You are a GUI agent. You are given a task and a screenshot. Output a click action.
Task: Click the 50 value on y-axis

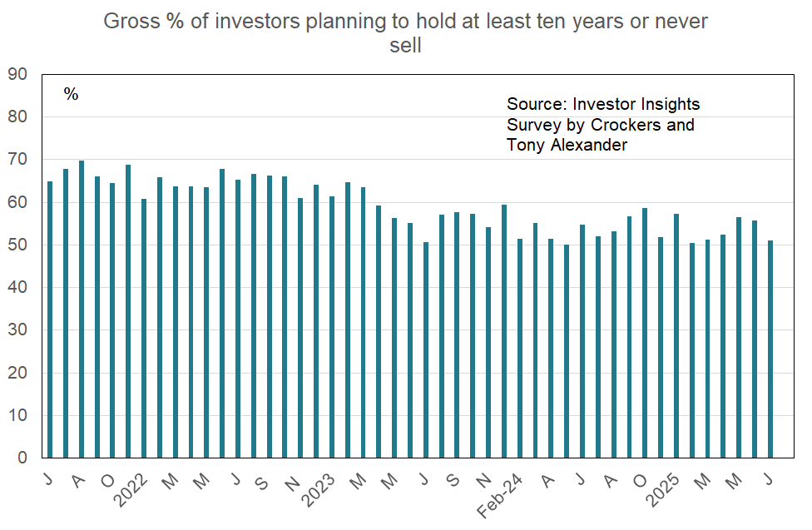tap(17, 245)
